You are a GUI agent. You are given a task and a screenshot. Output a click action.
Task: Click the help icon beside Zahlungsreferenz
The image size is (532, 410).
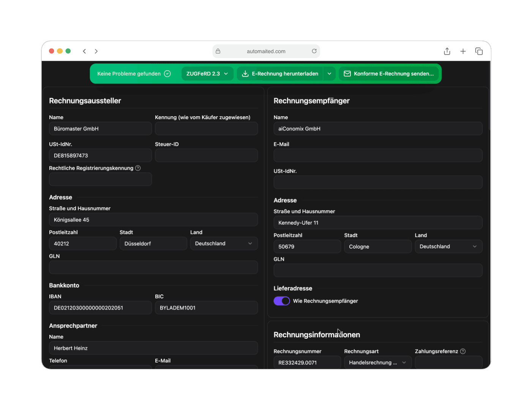click(x=463, y=351)
